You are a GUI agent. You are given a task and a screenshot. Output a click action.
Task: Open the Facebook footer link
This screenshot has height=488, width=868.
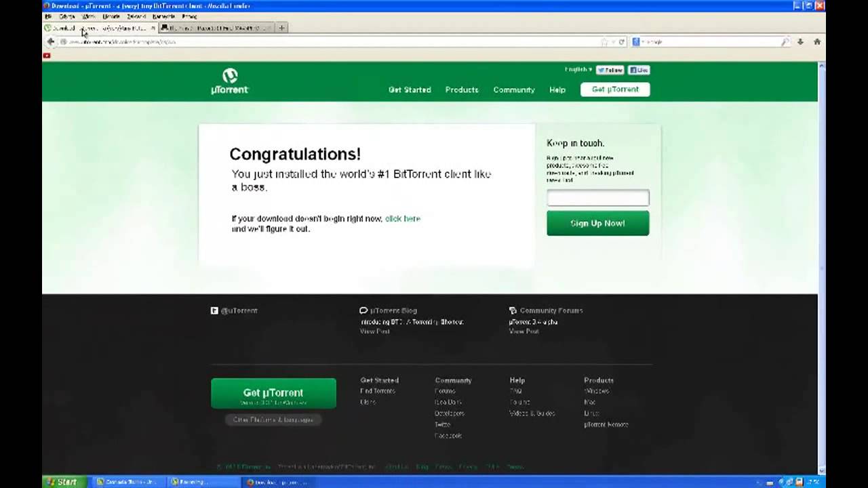[x=448, y=436]
